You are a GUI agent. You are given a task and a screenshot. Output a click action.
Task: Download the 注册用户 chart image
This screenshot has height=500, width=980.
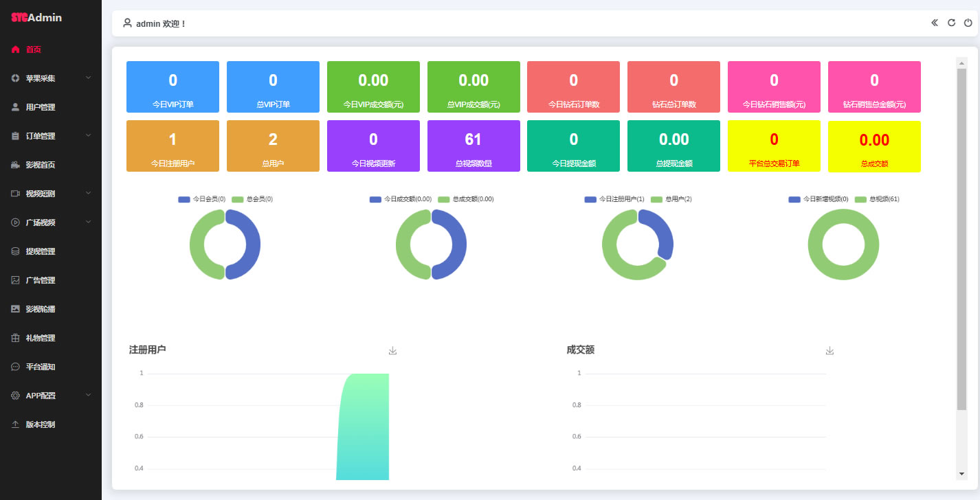click(x=392, y=351)
